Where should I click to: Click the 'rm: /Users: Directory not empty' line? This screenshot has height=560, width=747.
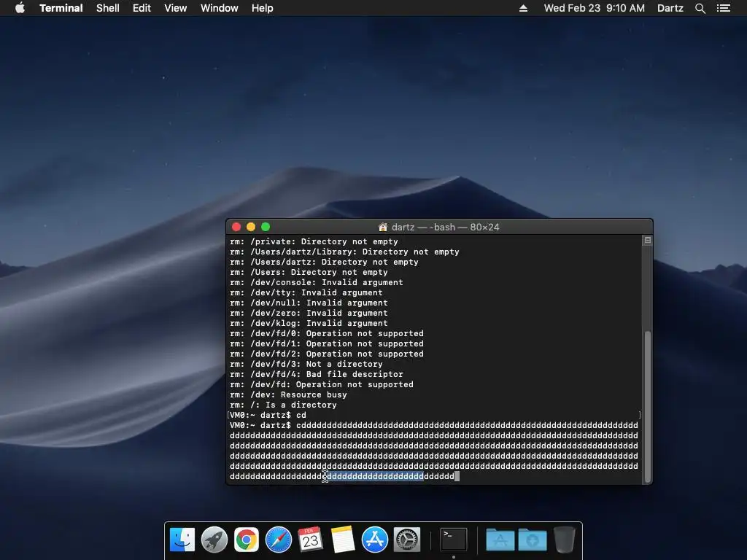click(309, 272)
